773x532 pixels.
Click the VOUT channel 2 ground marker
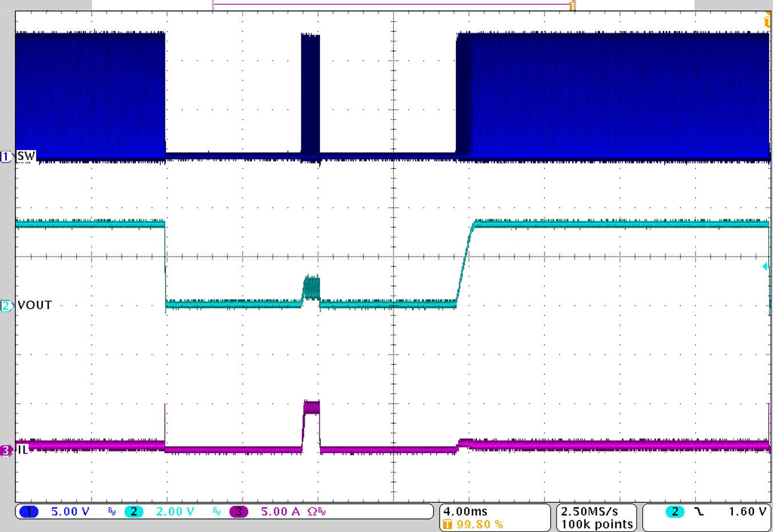pyautogui.click(x=7, y=306)
